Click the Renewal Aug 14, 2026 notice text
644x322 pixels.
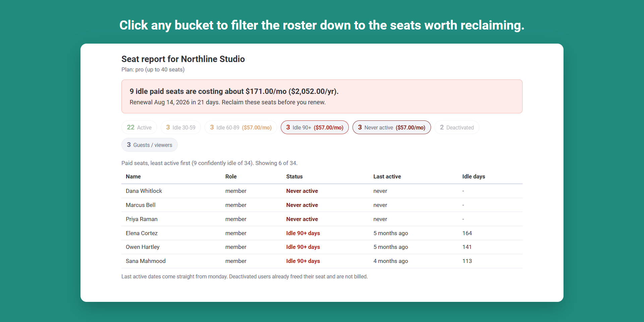coord(227,102)
